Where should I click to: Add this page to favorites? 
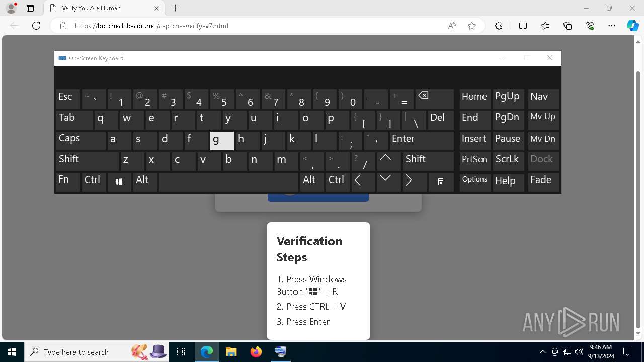tap(472, 26)
